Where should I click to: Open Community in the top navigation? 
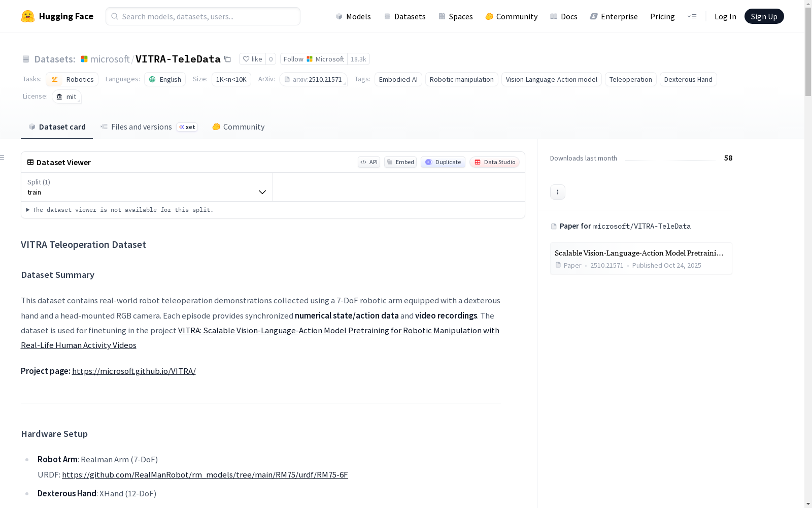[x=512, y=16]
